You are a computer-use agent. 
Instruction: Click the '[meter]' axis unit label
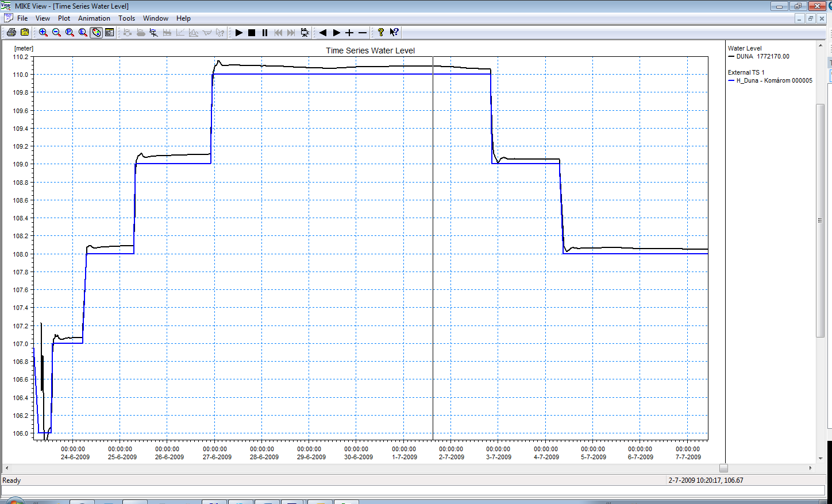point(24,48)
